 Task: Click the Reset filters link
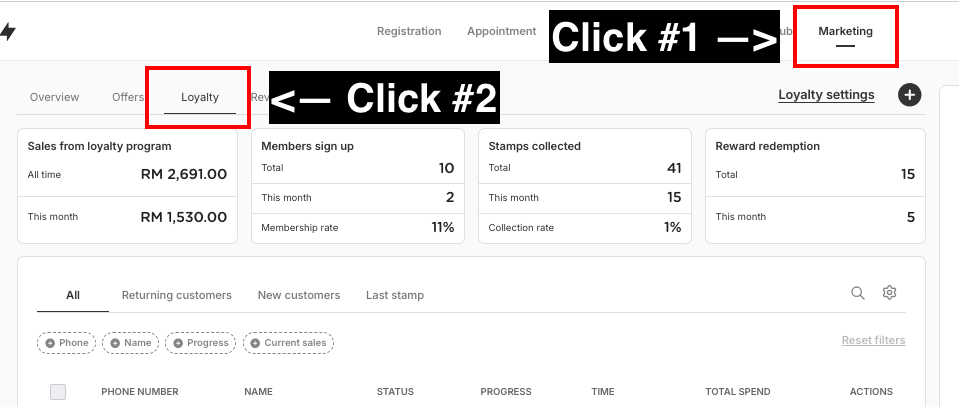tap(873, 340)
